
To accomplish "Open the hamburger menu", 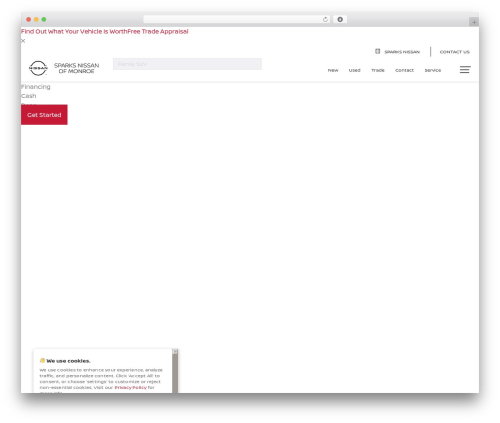I will [x=465, y=70].
